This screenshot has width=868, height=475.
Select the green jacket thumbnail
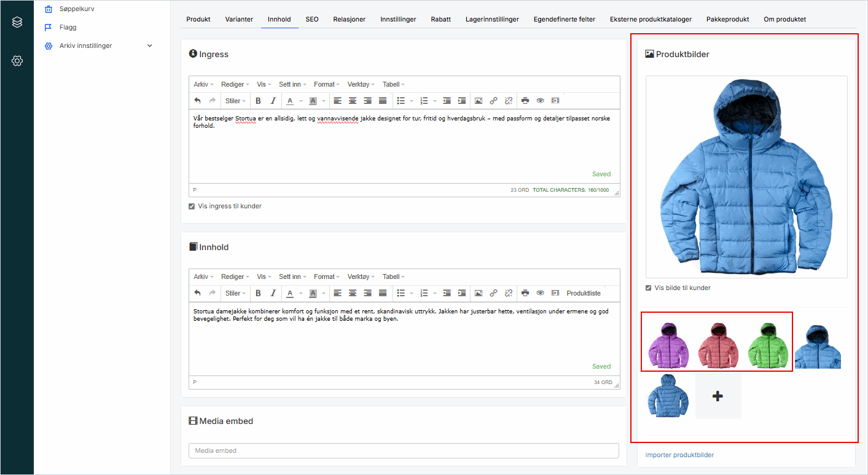(767, 347)
